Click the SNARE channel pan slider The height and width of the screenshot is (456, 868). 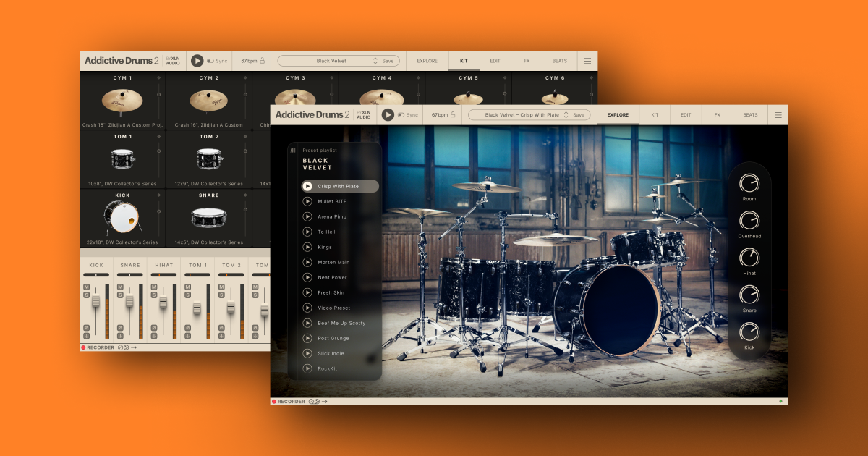(130, 275)
